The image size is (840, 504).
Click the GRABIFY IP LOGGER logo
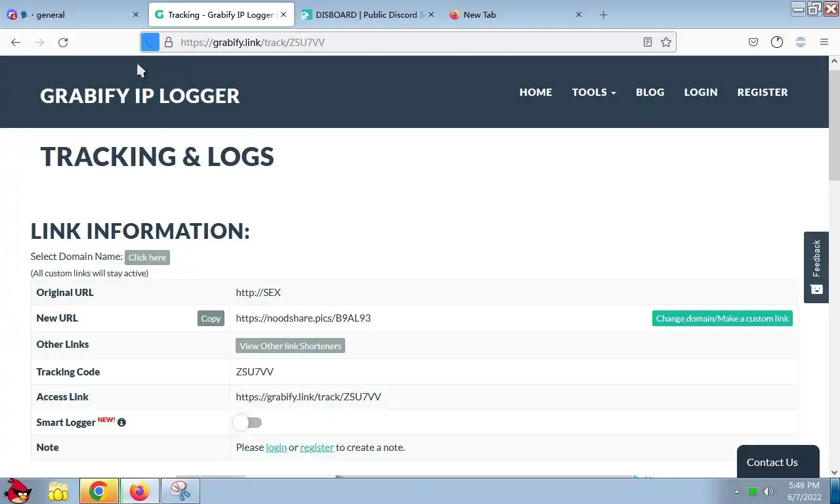(140, 96)
